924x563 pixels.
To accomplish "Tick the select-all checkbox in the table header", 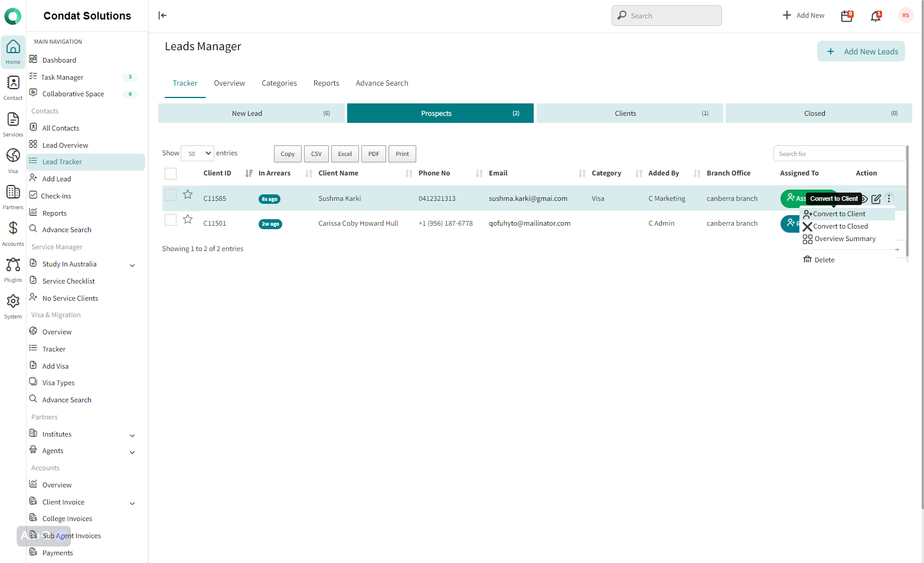I will coord(171,173).
